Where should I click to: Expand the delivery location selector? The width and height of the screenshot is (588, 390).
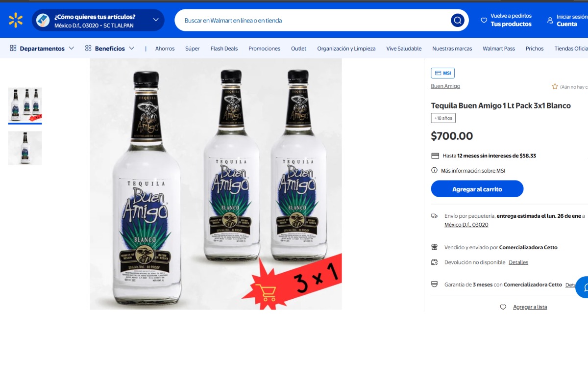click(156, 20)
